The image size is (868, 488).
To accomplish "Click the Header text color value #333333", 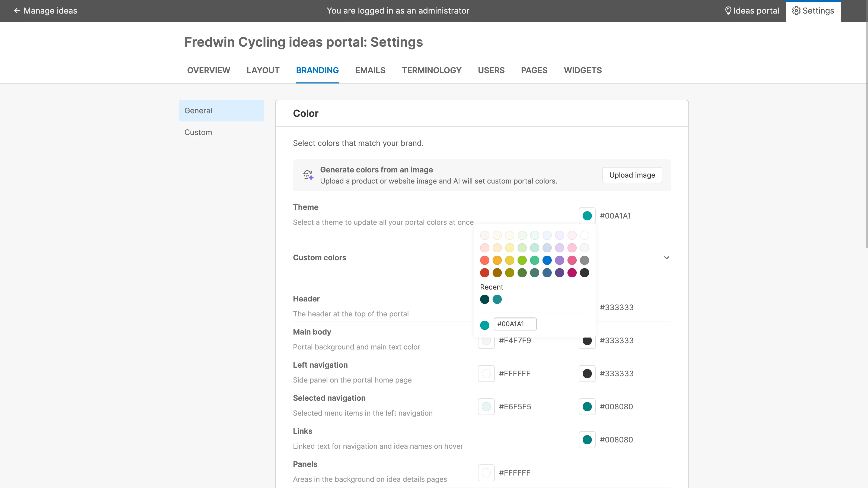I will 616,307.
